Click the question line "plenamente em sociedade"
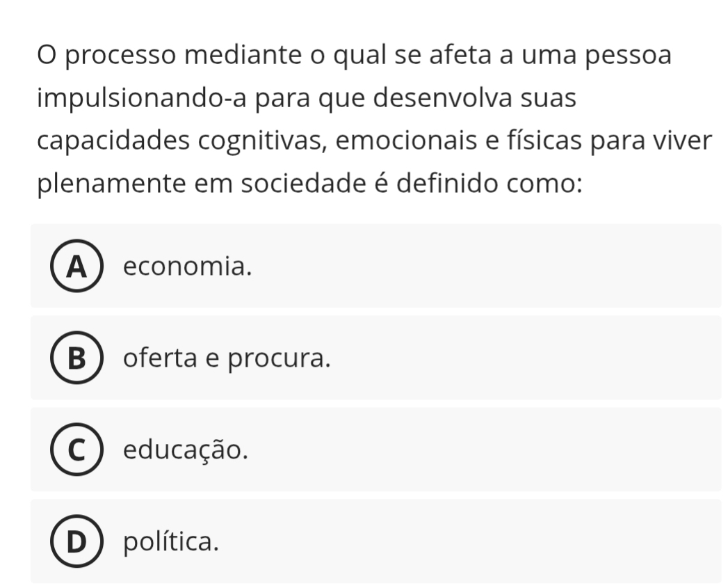Screen dimensions: 728x588 [309, 185]
